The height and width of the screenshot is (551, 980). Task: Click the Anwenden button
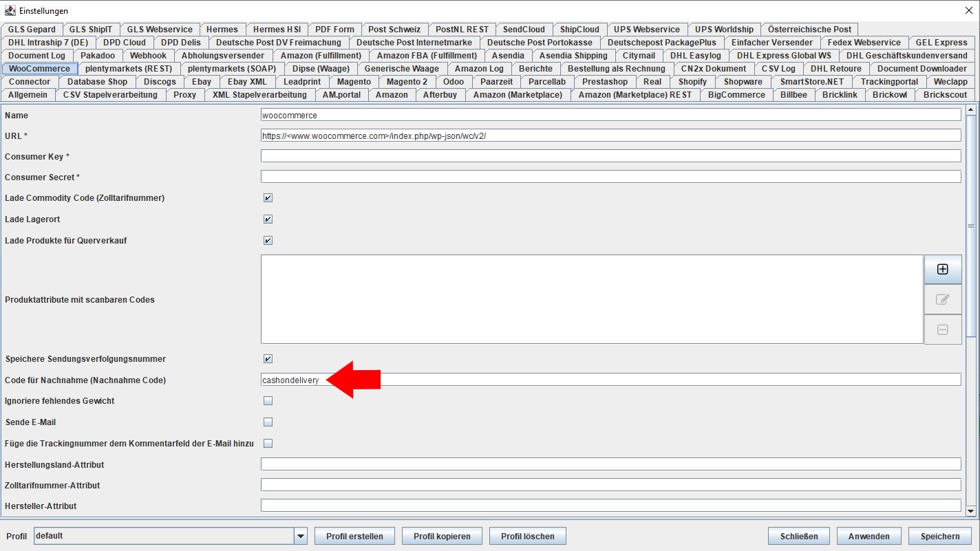point(869,537)
